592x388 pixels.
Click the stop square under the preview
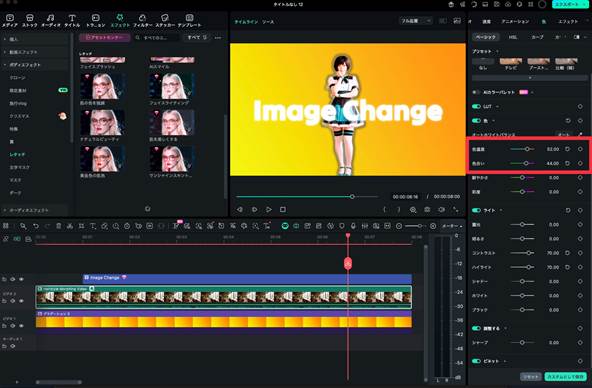coord(283,209)
